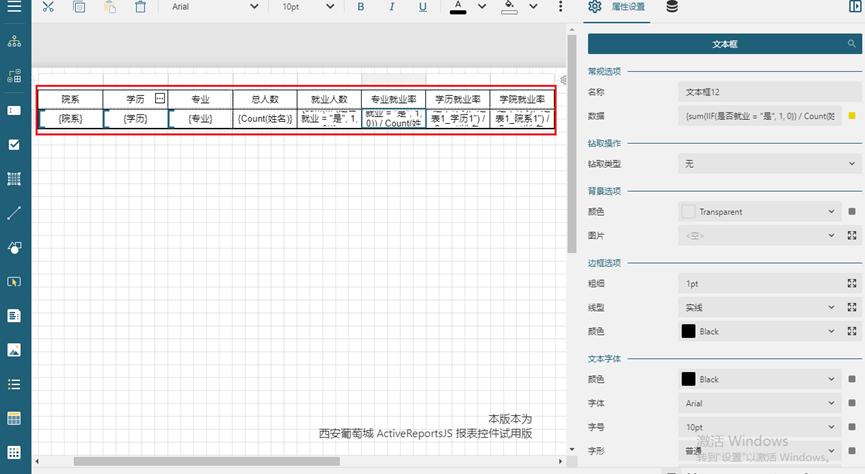Screen dimensions: 865x474
Task: Click the 文本框 panel header bar
Action: coord(724,44)
